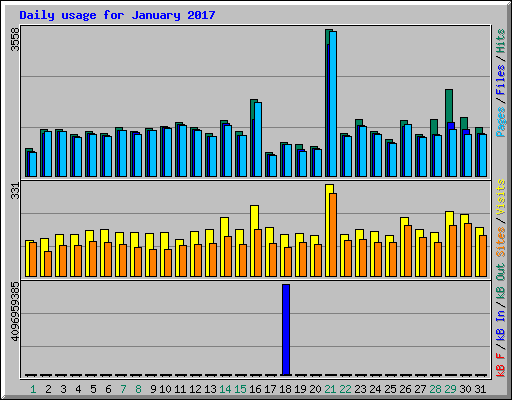
Task: Click the day label "11" on the x-axis
Action: tap(180, 389)
